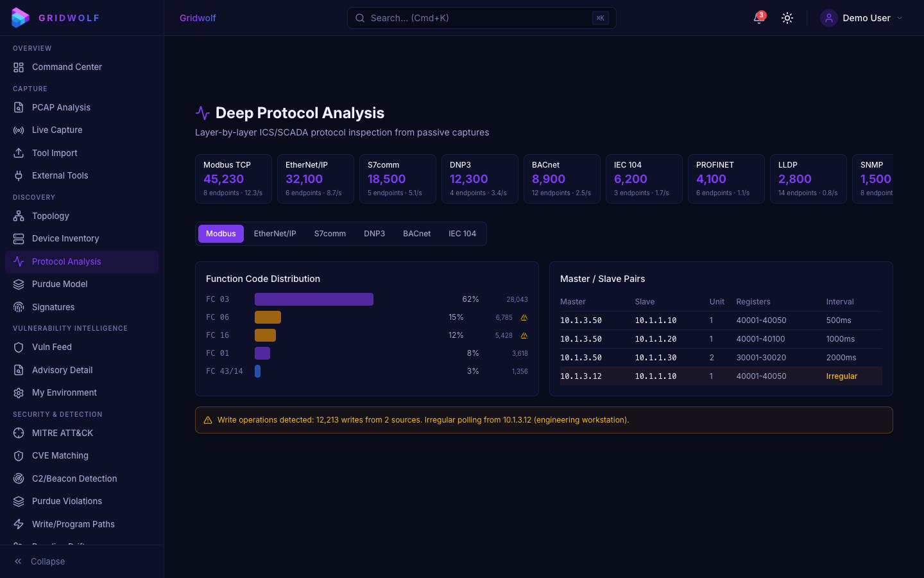The image size is (924, 578).
Task: Switch to the DNP3 protocol tab
Action: click(375, 233)
